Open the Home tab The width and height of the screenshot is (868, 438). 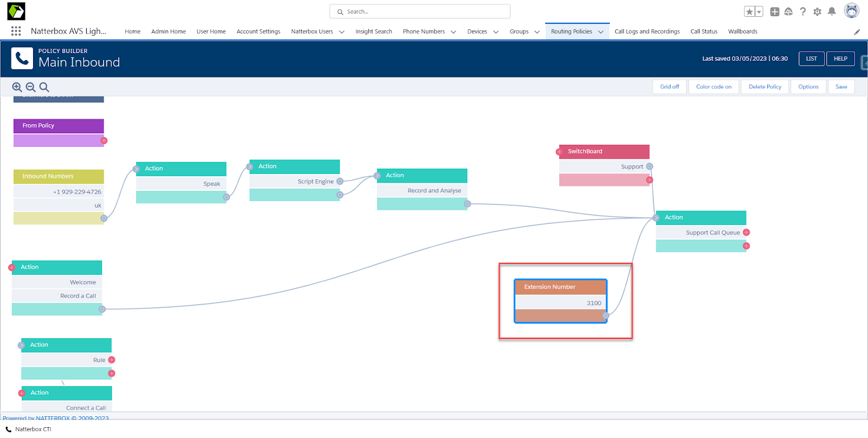[132, 31]
